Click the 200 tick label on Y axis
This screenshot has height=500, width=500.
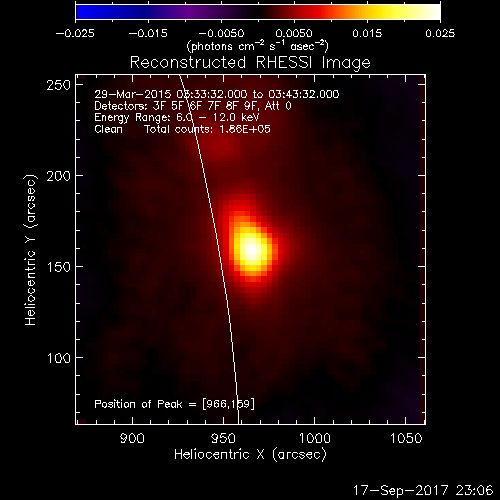(59, 176)
